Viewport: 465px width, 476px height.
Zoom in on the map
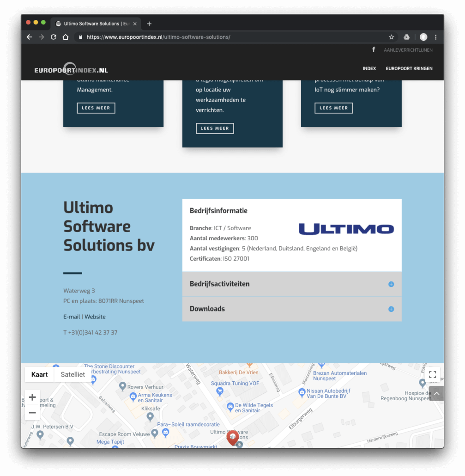(x=32, y=397)
